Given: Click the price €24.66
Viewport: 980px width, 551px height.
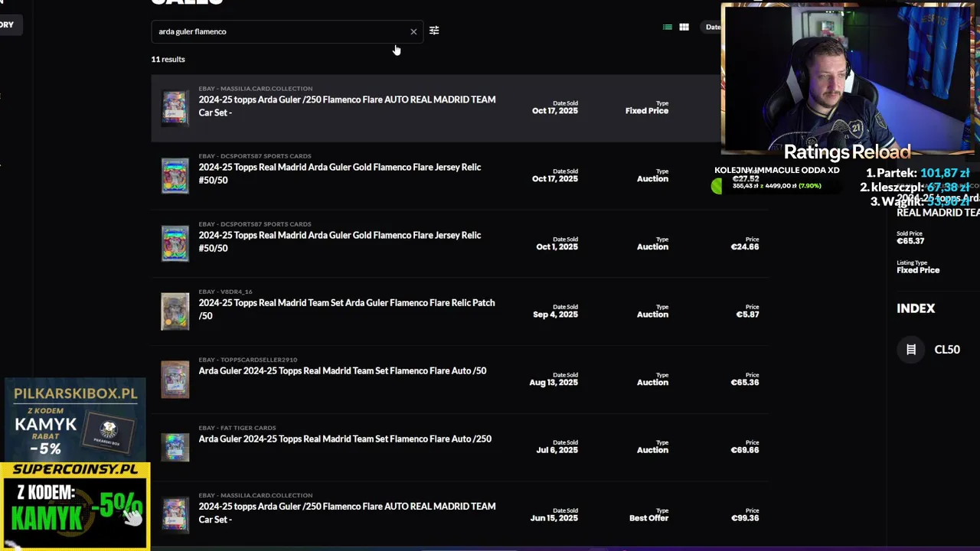Looking at the screenshot, I should click(744, 247).
